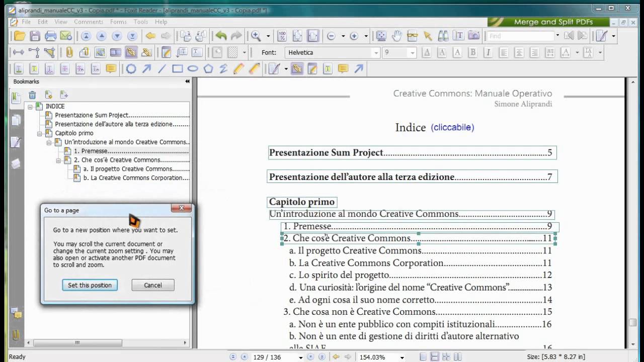This screenshot has height=362, width=644.
Task: Click the Zoom In magnifier tool
Action: click(256, 36)
